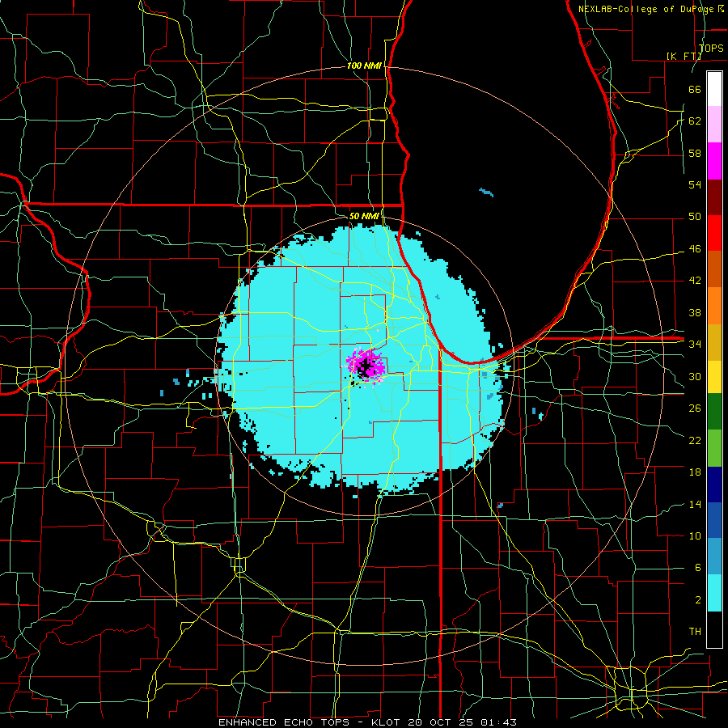Click the '14' scale label

point(695,504)
